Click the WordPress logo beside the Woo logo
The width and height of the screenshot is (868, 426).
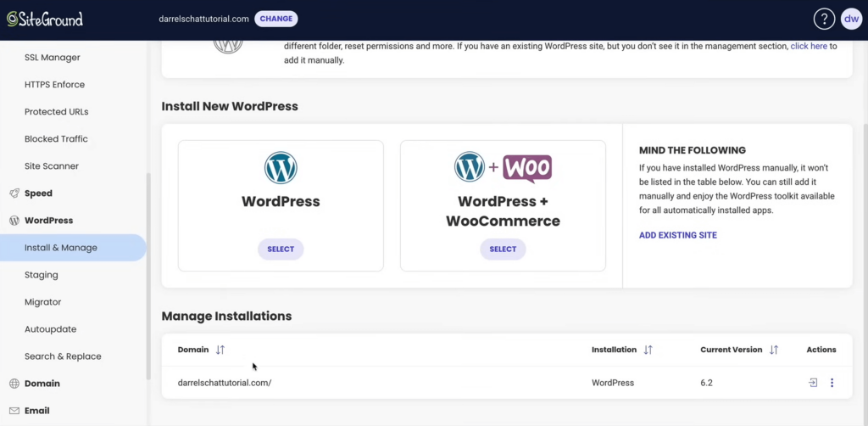pos(470,166)
